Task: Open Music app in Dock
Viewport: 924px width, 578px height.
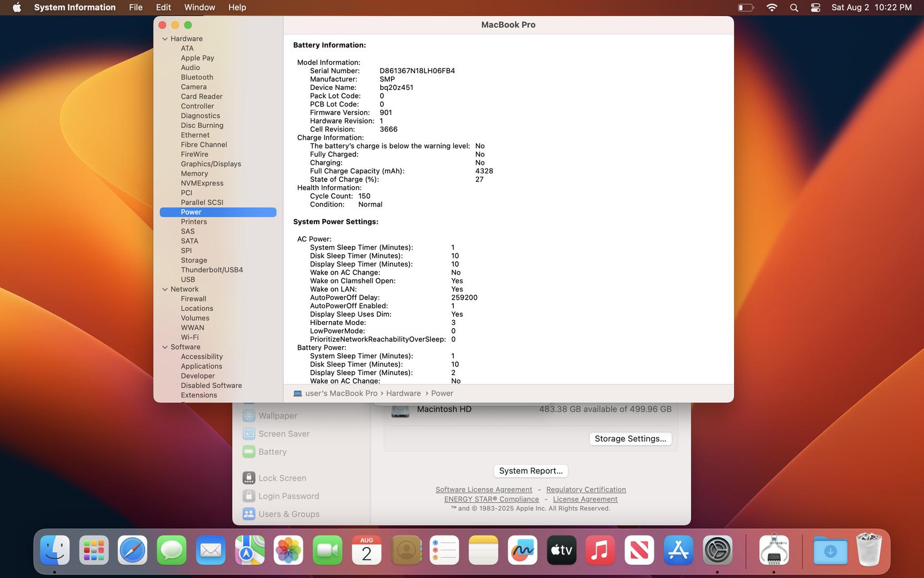Action: tap(600, 550)
